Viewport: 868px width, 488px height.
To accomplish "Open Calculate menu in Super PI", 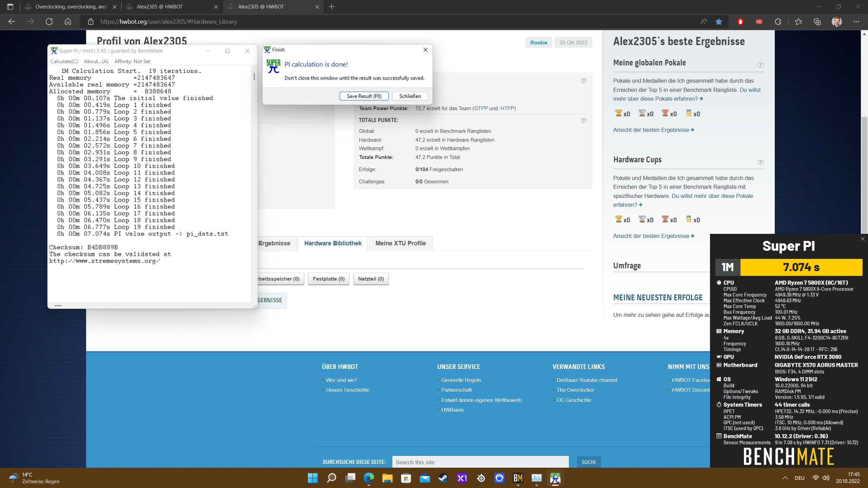I will [x=64, y=61].
